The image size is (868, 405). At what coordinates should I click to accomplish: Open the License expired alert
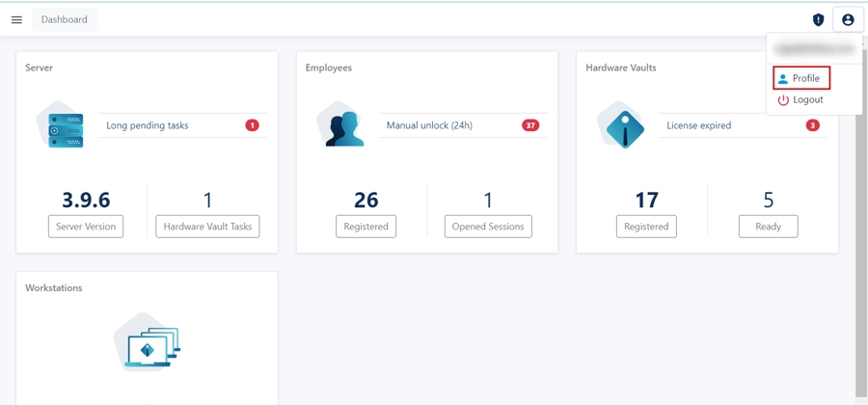click(741, 125)
